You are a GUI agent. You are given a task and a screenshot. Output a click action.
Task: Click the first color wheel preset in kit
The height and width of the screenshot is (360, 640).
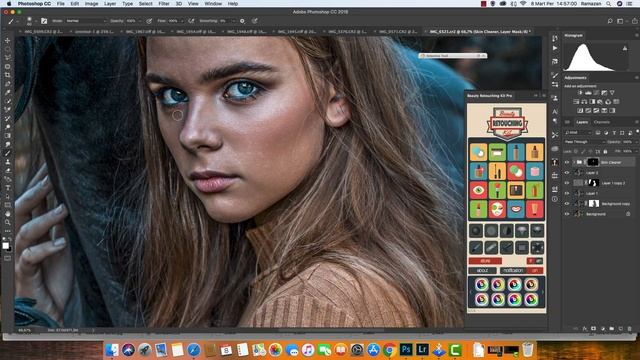(x=482, y=284)
